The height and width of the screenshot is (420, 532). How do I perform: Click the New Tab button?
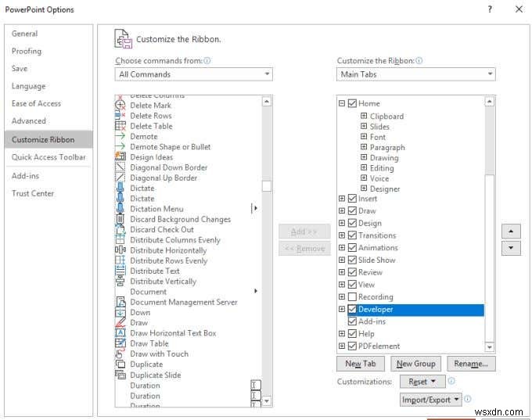pyautogui.click(x=361, y=364)
